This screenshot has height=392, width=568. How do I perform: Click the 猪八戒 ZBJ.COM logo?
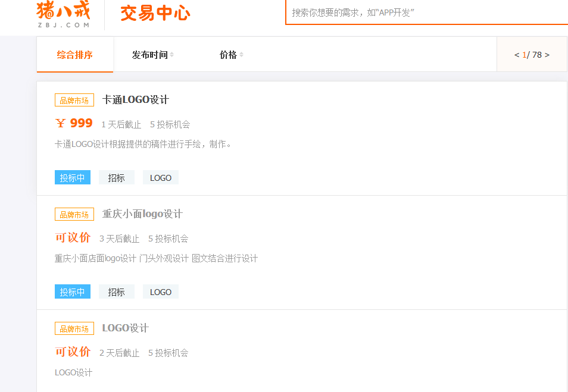click(63, 14)
